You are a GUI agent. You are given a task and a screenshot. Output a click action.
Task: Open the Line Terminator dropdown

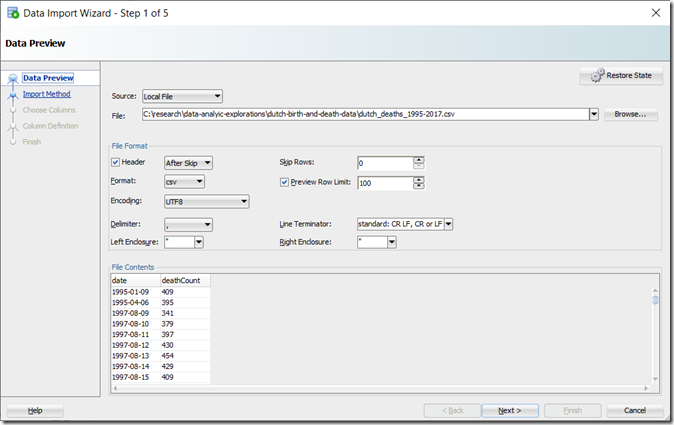point(448,224)
